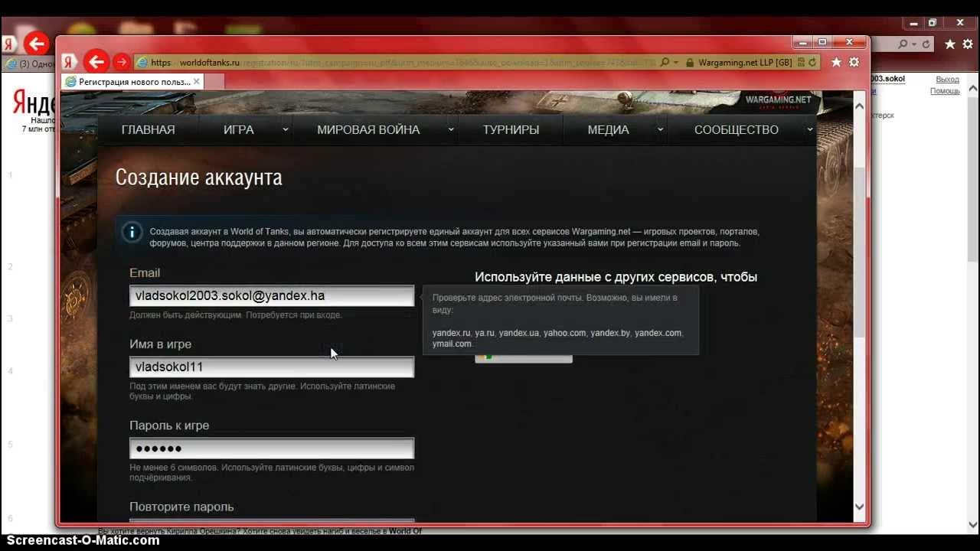Image resolution: width=980 pixels, height=551 pixels.
Task: Open tools gear in the front browser window
Action: click(854, 62)
